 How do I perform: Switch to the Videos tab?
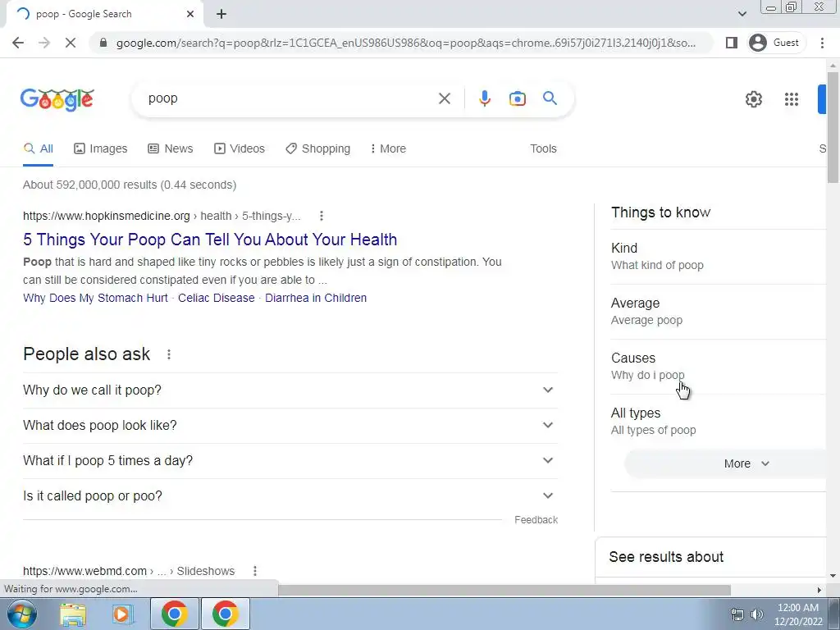tap(240, 149)
